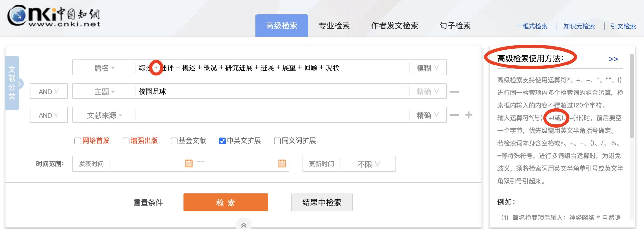
Task: Uncheck the 中英文扩展 checkbox
Action: tap(222, 141)
